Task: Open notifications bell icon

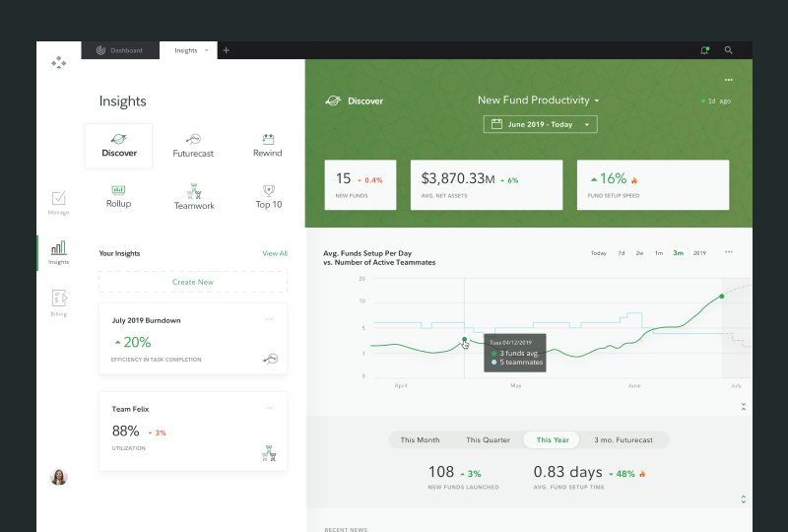Action: tap(704, 50)
